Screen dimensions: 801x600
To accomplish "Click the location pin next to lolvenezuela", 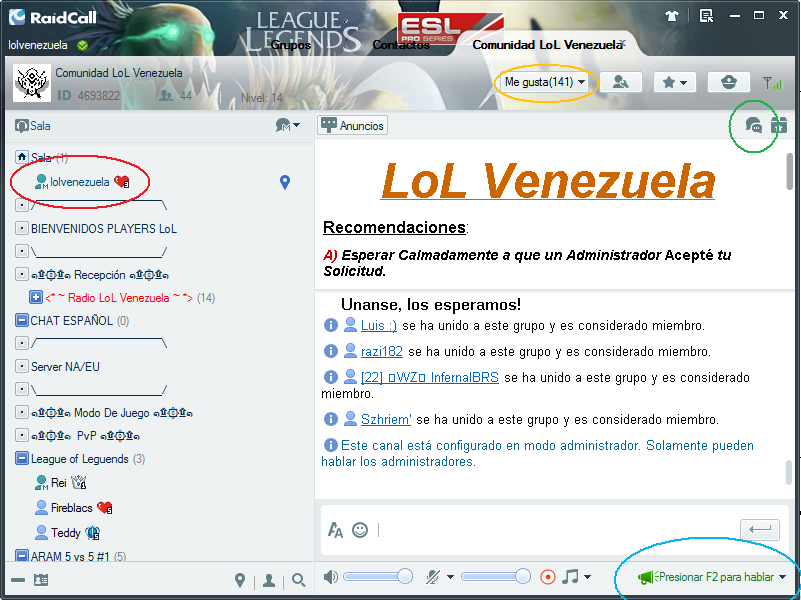I will [x=285, y=182].
